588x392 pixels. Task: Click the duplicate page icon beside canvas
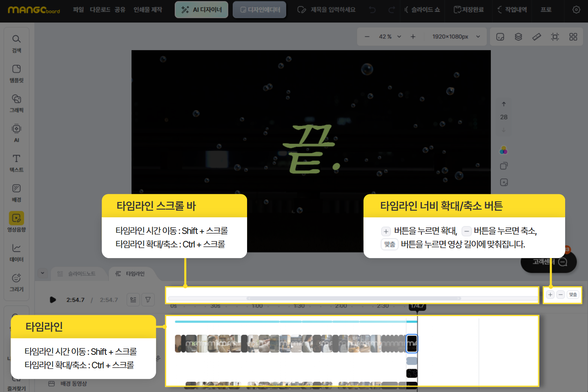click(503, 166)
